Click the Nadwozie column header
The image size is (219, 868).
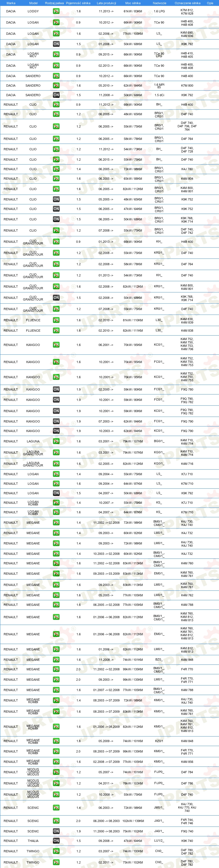(159, 3)
